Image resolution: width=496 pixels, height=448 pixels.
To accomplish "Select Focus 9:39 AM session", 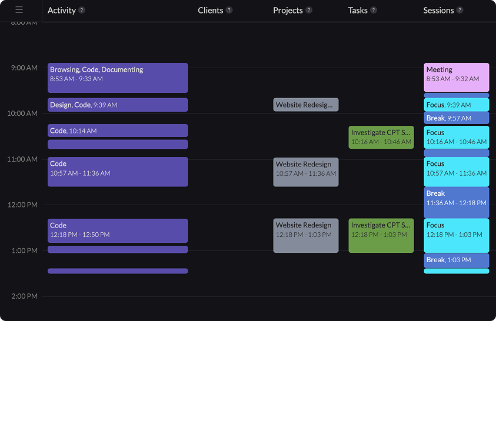I will (x=457, y=105).
